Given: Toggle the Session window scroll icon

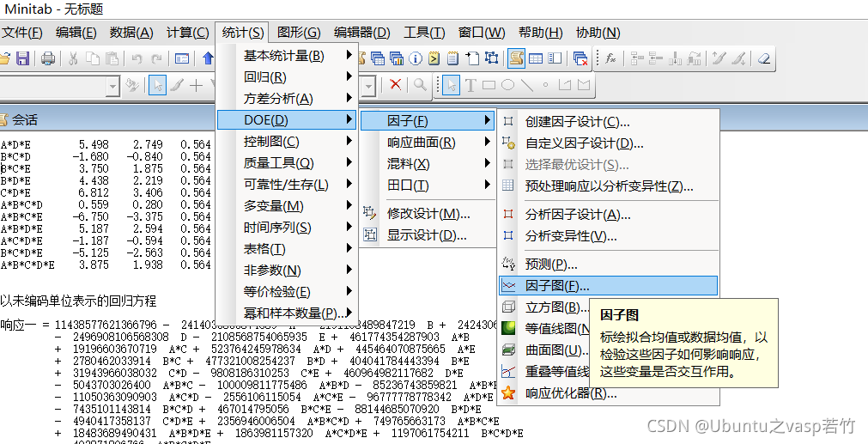Looking at the screenshot, I should tap(517, 58).
